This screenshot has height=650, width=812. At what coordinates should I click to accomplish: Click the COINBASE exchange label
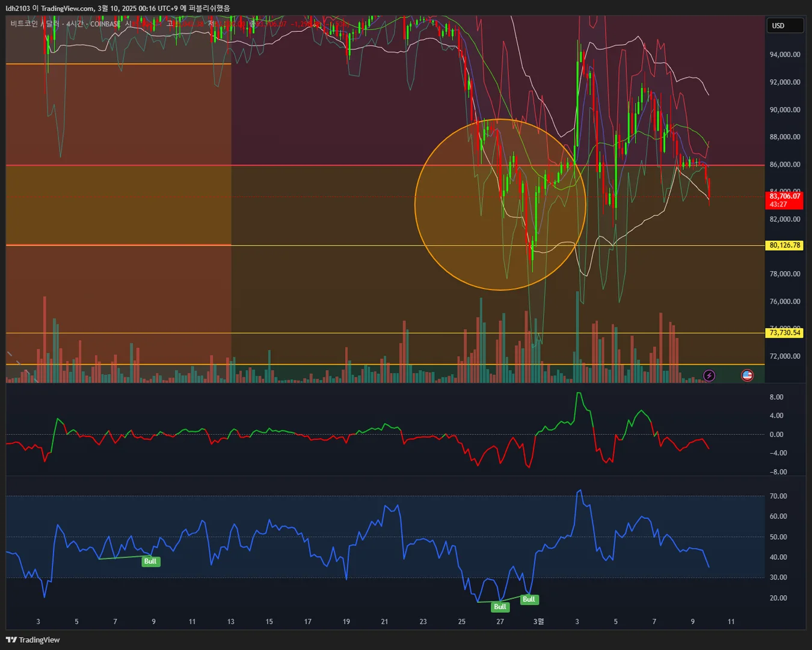coord(105,23)
